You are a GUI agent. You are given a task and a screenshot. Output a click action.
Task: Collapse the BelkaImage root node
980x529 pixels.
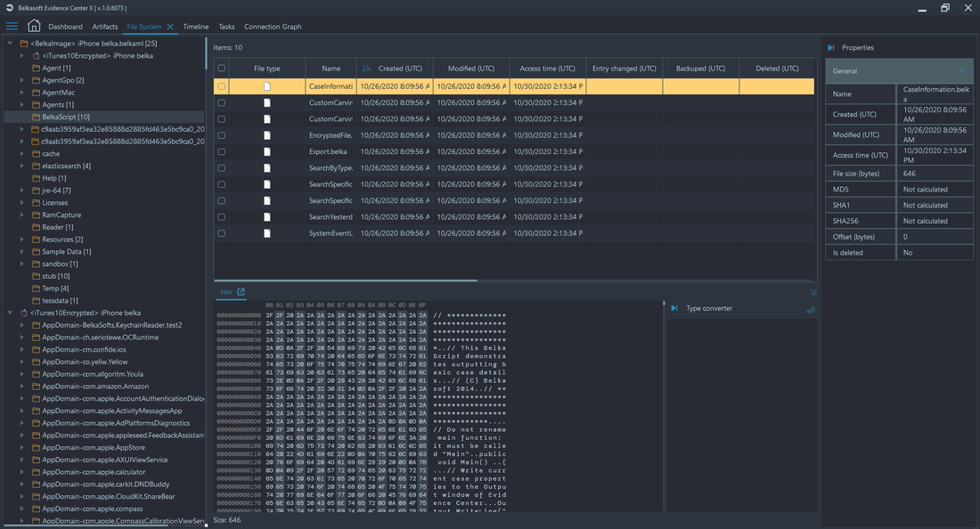point(10,44)
